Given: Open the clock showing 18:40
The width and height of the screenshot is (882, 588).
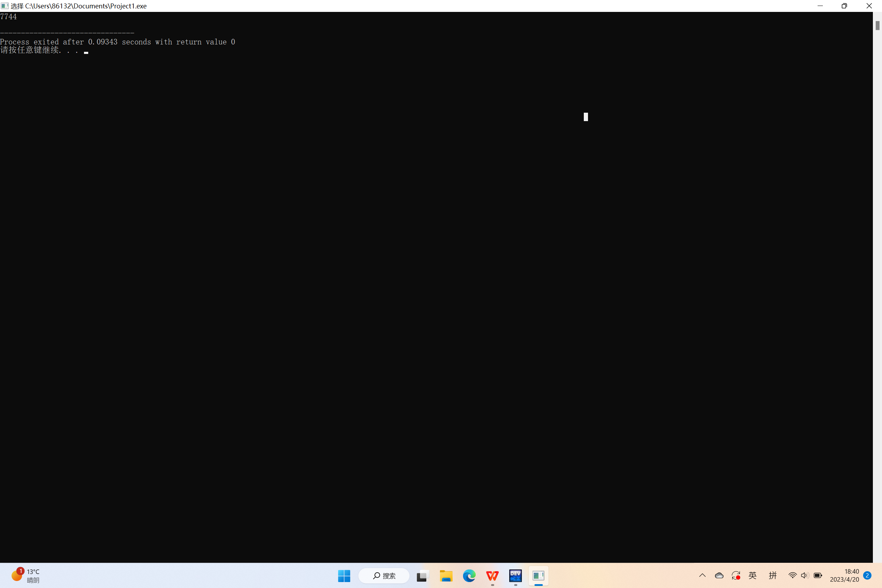Looking at the screenshot, I should point(844,575).
